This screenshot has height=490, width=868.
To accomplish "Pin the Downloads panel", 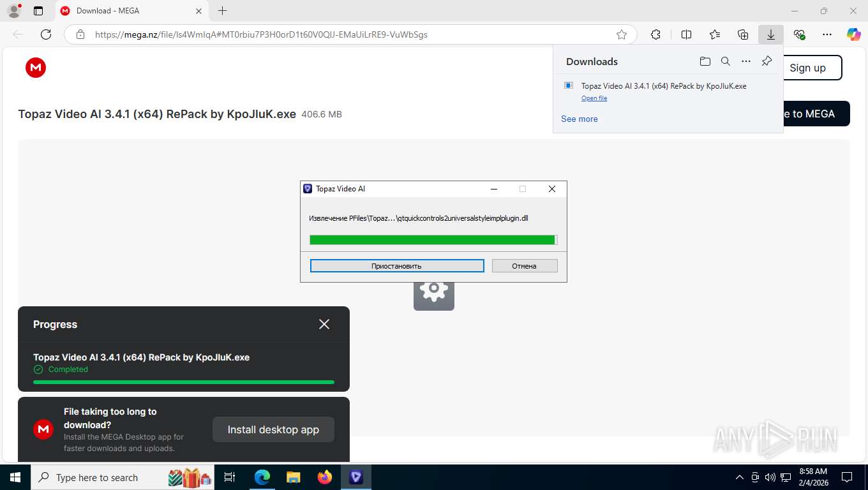I will pyautogui.click(x=767, y=61).
